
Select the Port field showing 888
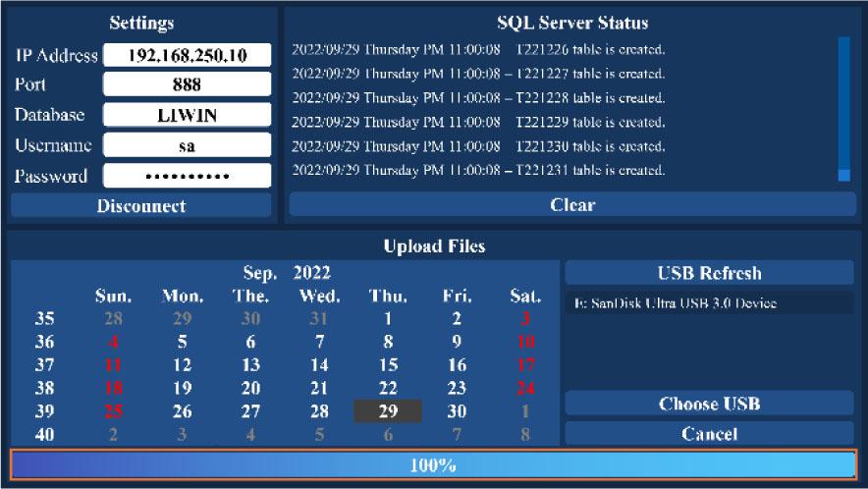click(x=187, y=84)
